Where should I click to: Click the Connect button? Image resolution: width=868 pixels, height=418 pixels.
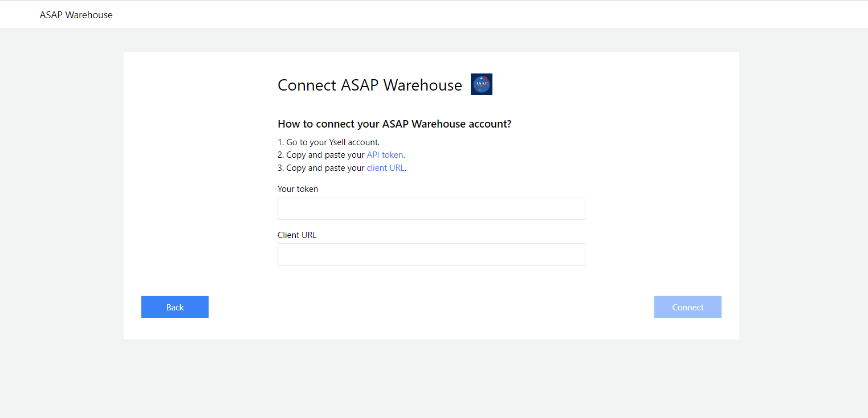[688, 307]
